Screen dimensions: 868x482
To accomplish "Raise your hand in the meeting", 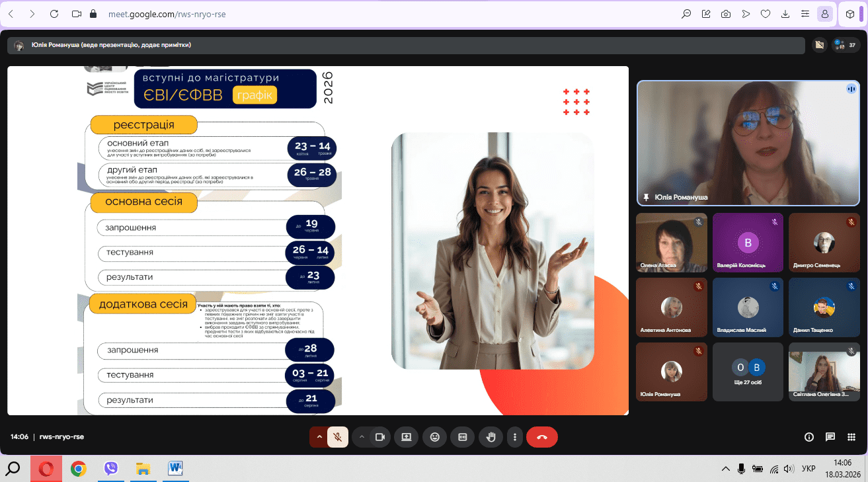I will [491, 437].
